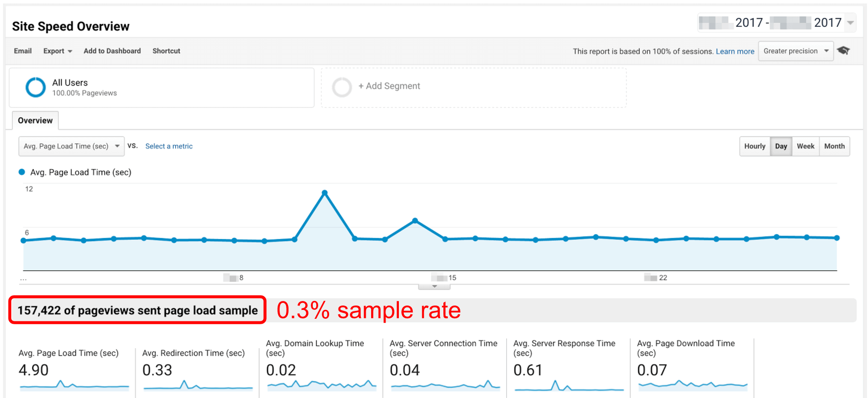Click the graduation cap education icon
Image resolution: width=868 pixels, height=398 pixels.
pyautogui.click(x=843, y=50)
